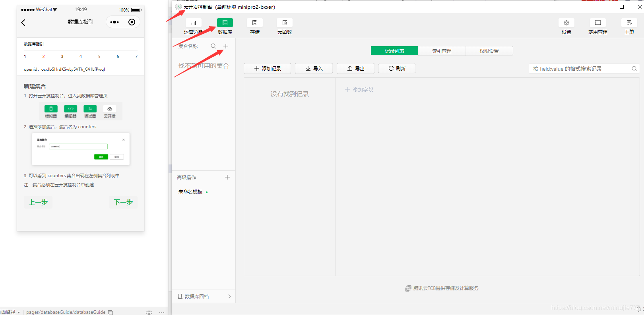Maximize the cloud console window
This screenshot has width=644, height=315.
tap(622, 7)
